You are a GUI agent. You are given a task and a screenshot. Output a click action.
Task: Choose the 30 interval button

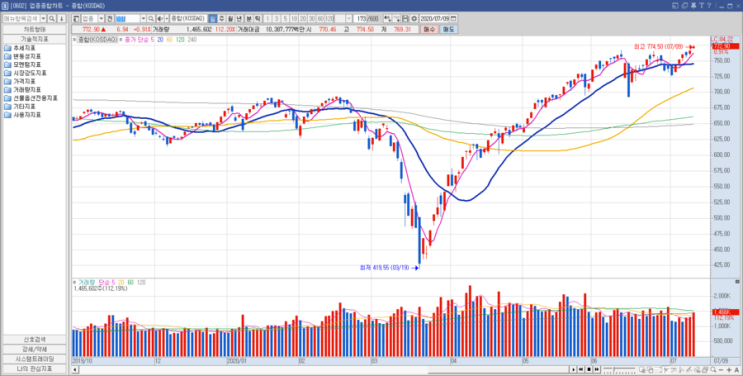point(311,18)
